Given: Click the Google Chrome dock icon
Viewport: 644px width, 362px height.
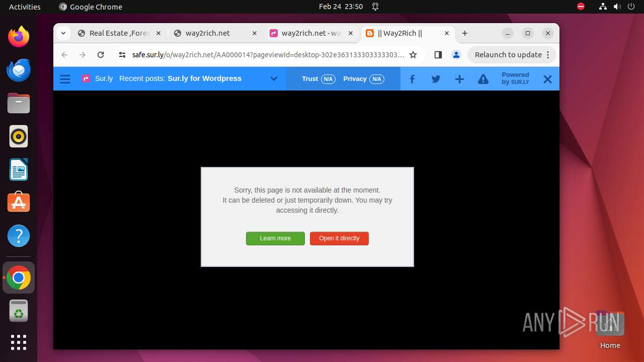Looking at the screenshot, I should 19,278.
